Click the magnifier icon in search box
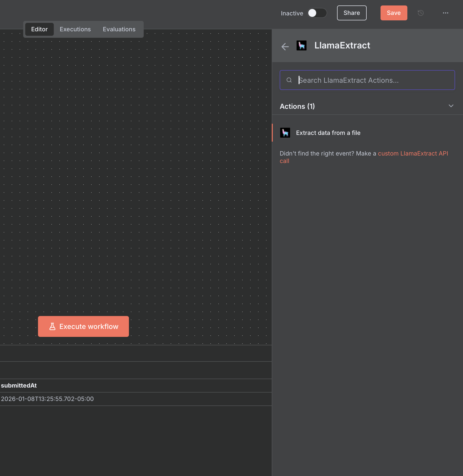 289,80
